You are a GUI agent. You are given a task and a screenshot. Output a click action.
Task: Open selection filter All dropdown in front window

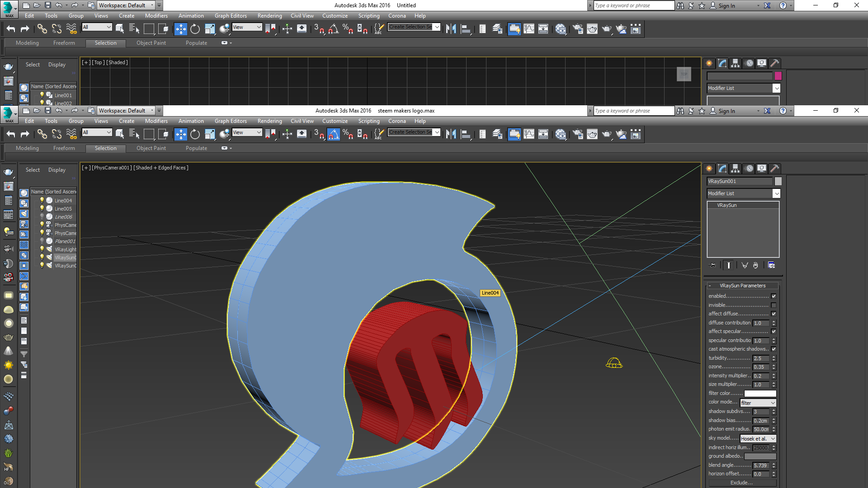tap(97, 132)
